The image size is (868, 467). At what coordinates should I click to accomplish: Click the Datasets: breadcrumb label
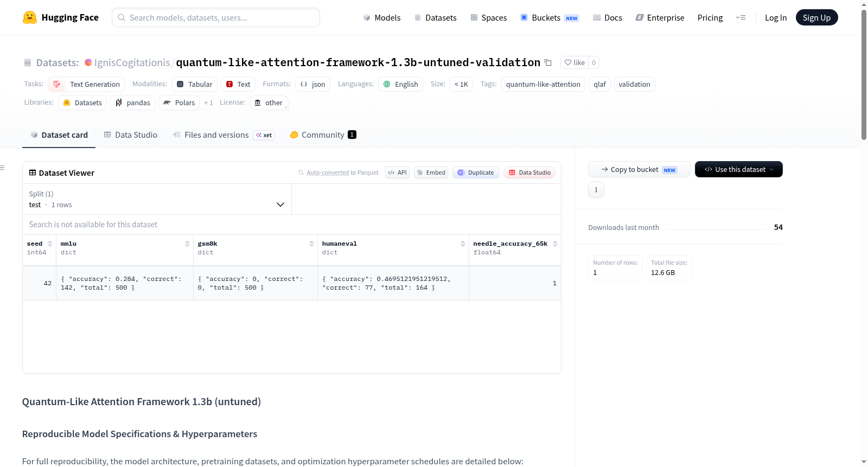58,62
